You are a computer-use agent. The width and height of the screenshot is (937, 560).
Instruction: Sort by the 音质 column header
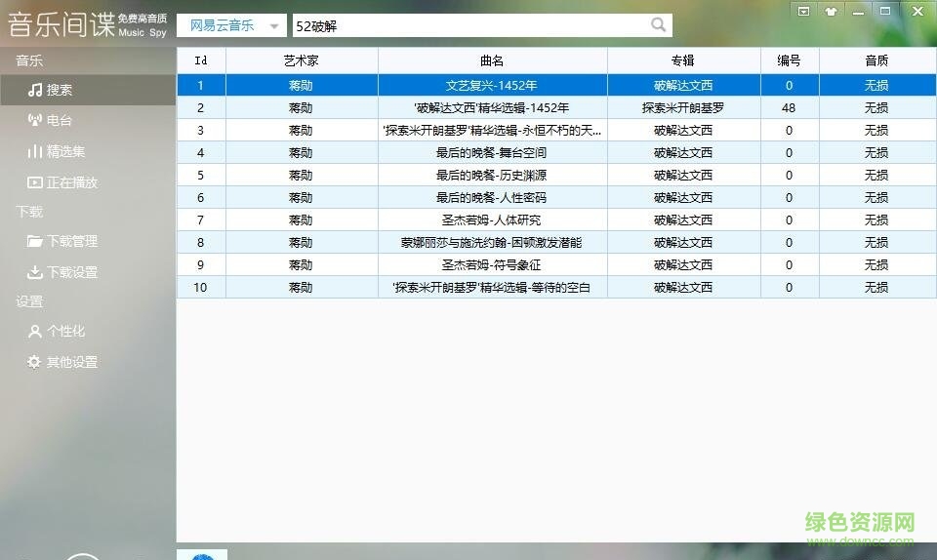(x=877, y=60)
